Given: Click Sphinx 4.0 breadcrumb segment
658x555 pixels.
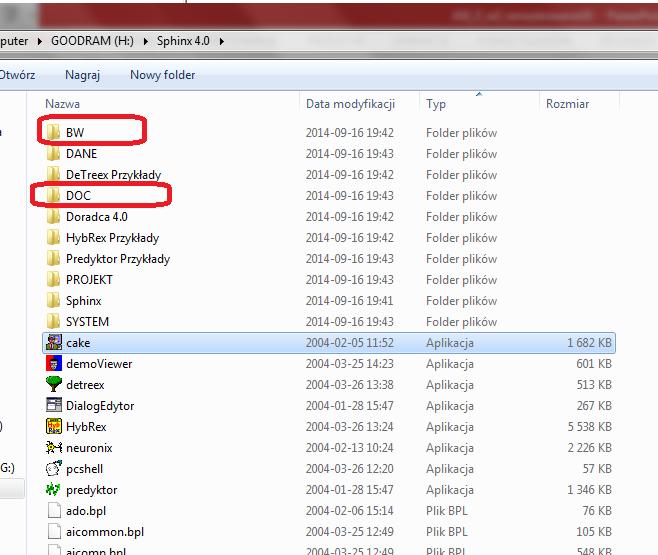Looking at the screenshot, I should coord(183,41).
